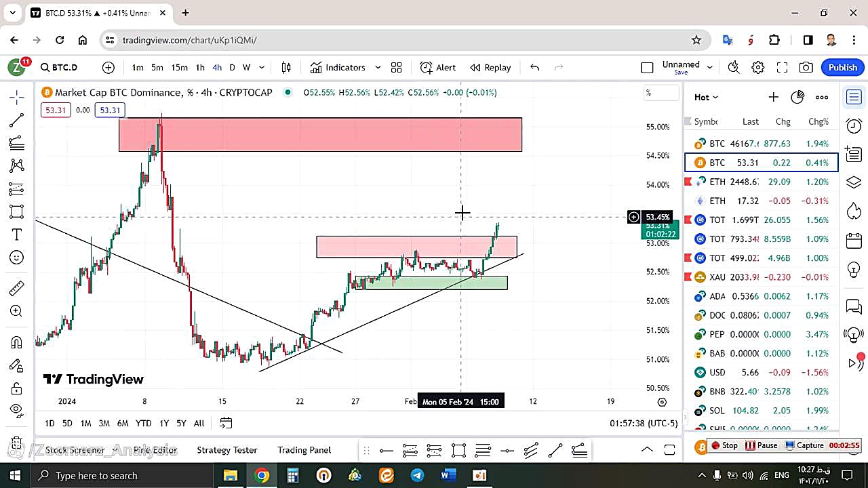
Task: Select the patterns drawing tool
Action: (17, 166)
